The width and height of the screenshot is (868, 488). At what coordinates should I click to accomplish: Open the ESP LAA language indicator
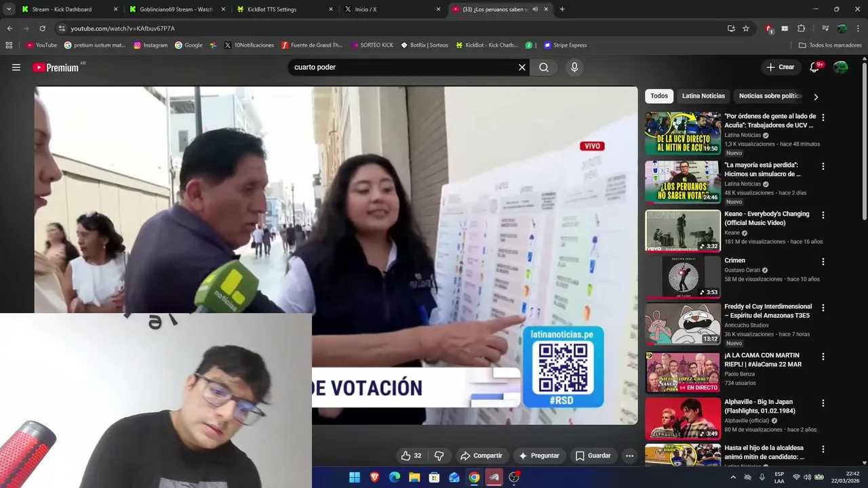(x=779, y=477)
